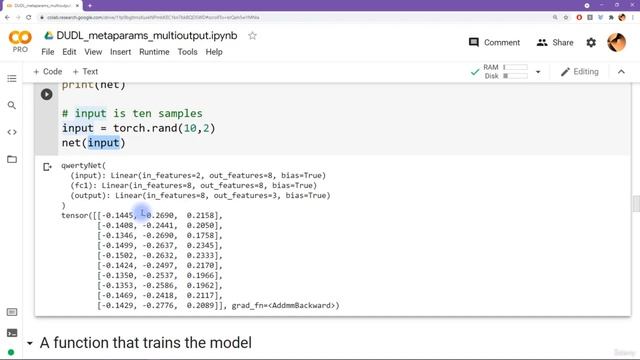The height and width of the screenshot is (360, 640).
Task: Click the comment '# input is ten samples'
Action: [x=132, y=113]
